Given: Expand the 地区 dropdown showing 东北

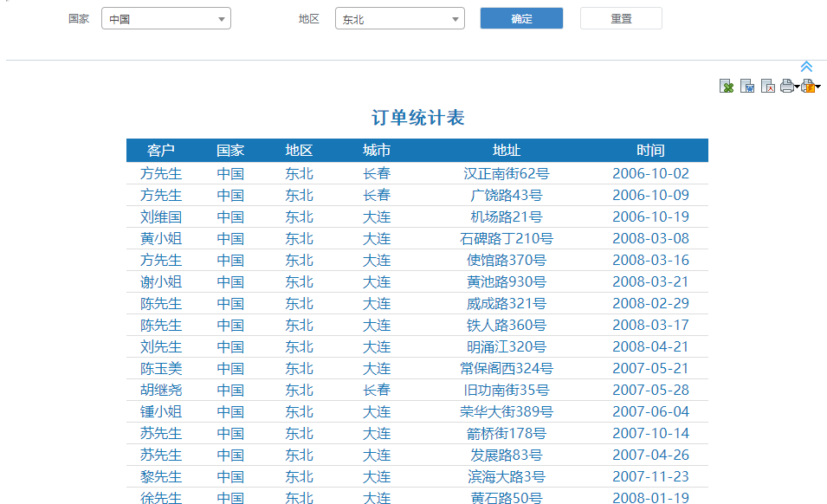Looking at the screenshot, I should tap(399, 19).
